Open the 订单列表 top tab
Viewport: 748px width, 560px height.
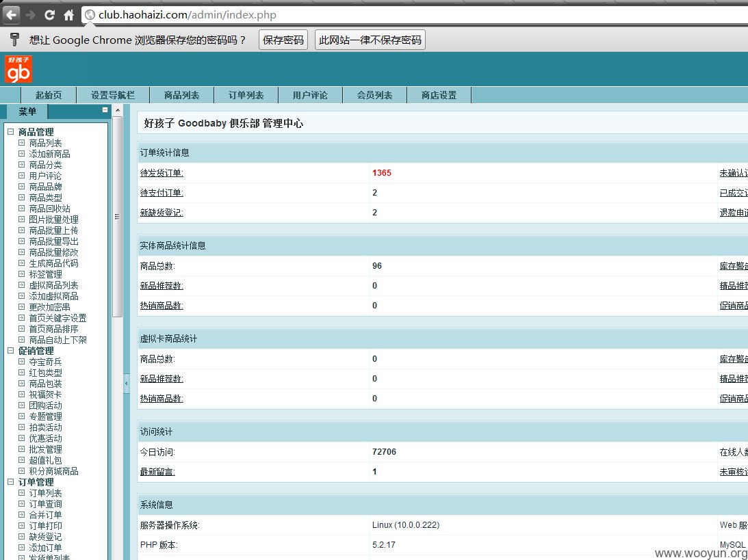246,95
